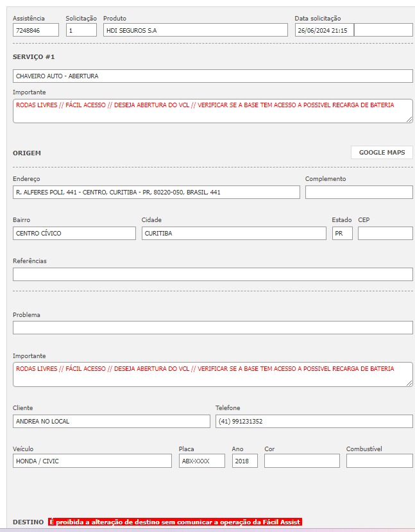Screen dimensions: 415x532
Task: Select the Cliente name field
Action: click(x=112, y=421)
